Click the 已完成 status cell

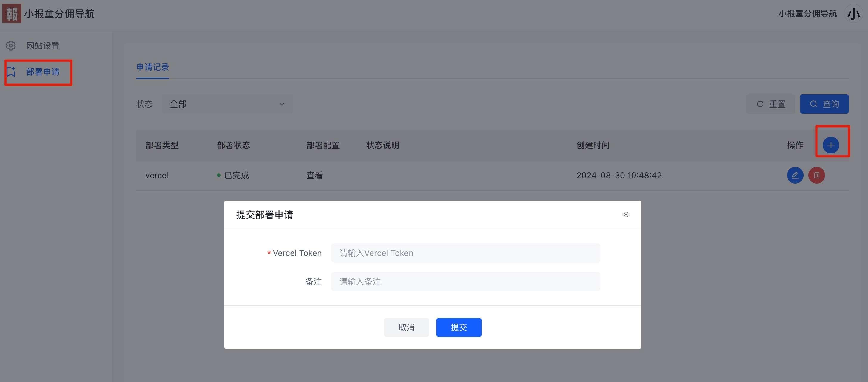point(233,175)
